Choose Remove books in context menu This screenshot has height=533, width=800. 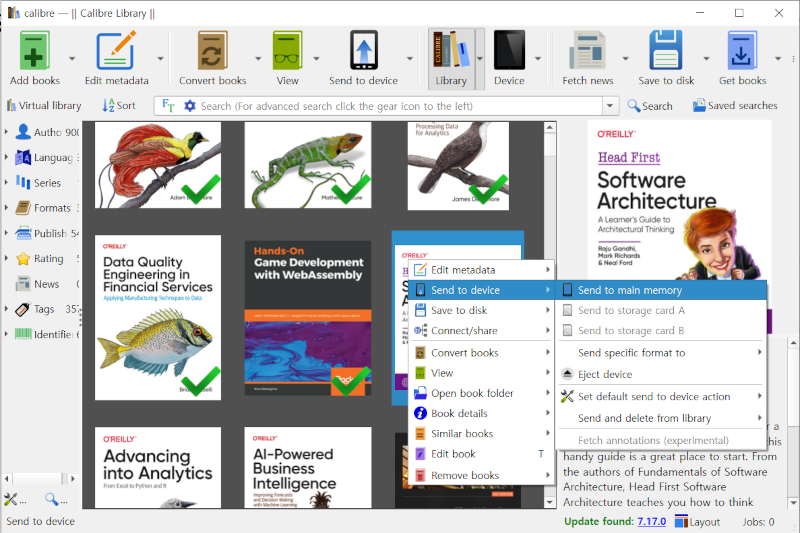[x=482, y=475]
